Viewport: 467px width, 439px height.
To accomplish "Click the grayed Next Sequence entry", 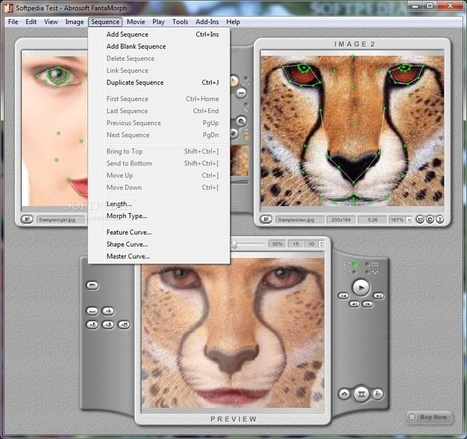I will click(x=159, y=135).
